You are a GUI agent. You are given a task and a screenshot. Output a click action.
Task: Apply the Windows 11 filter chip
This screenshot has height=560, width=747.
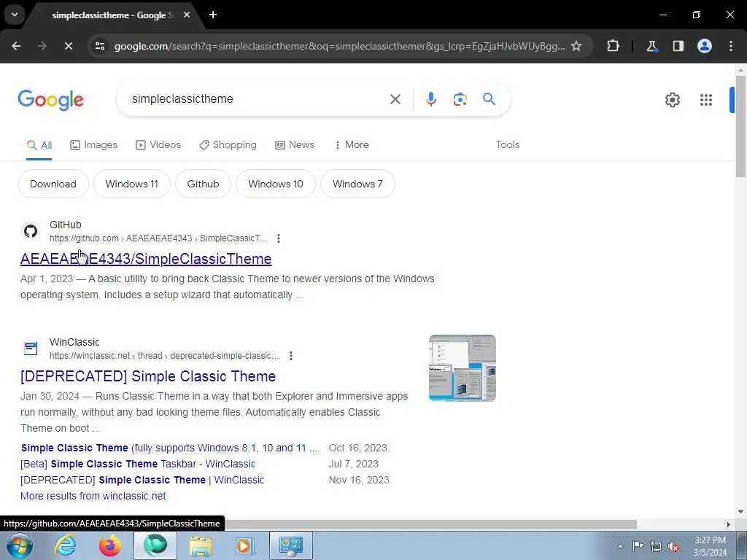(132, 184)
